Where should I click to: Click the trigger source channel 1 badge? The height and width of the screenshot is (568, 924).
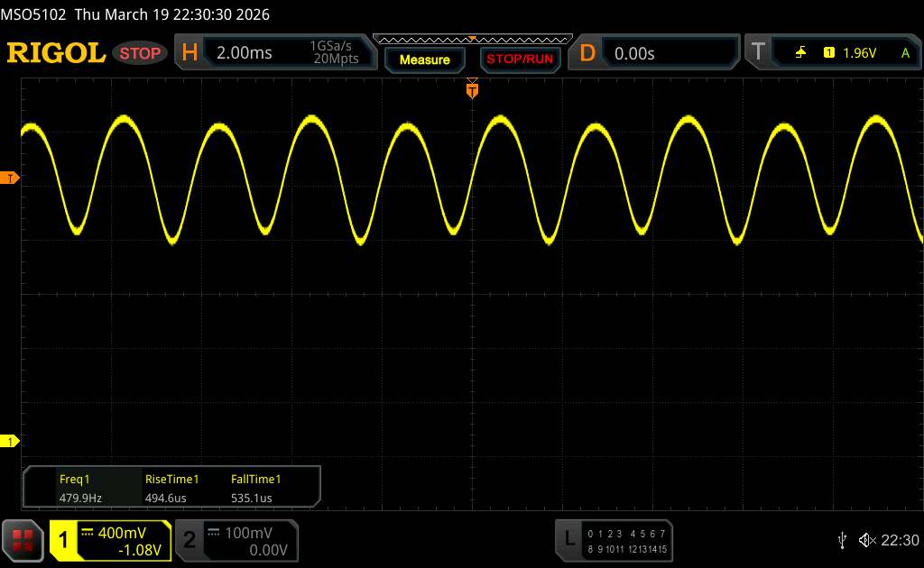coord(828,53)
